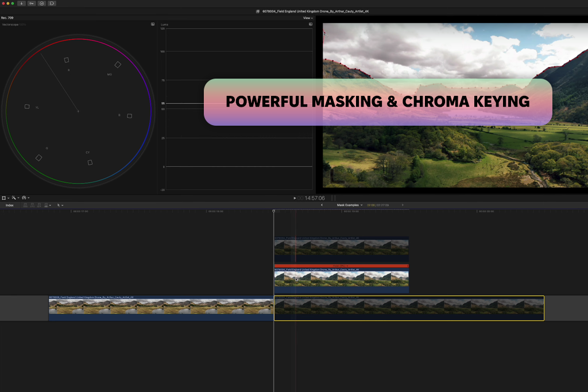Select the left primary storyline clip
This screenshot has width=588, height=392.
tap(161, 308)
